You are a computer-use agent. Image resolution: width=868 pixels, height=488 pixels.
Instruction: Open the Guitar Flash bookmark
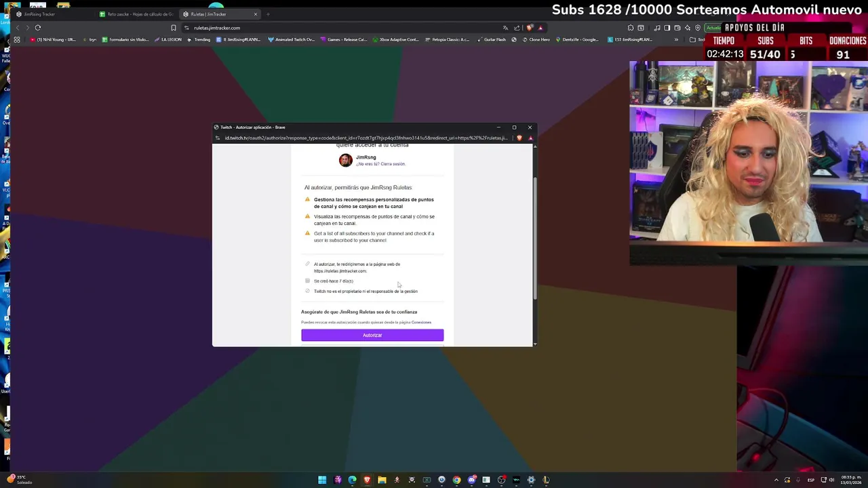pos(491,39)
